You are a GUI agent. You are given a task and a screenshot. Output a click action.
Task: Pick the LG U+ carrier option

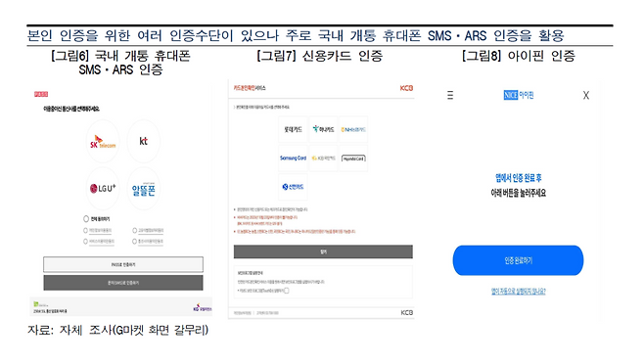103,189
